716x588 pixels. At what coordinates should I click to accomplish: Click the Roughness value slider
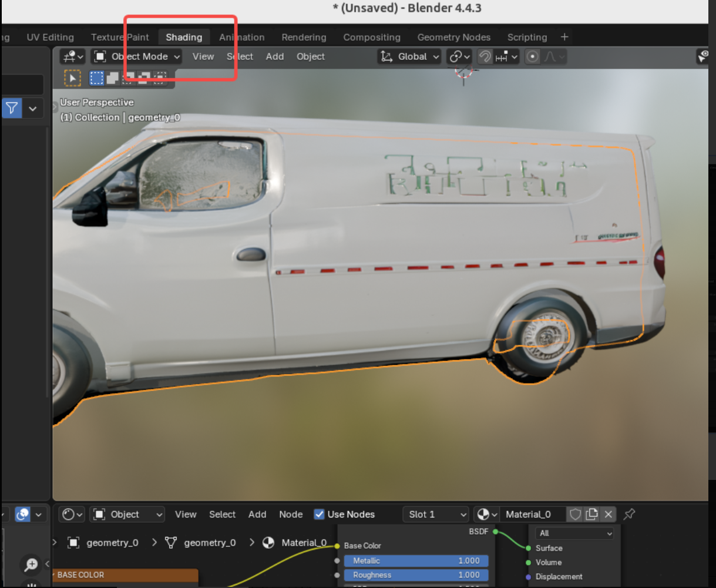point(416,575)
